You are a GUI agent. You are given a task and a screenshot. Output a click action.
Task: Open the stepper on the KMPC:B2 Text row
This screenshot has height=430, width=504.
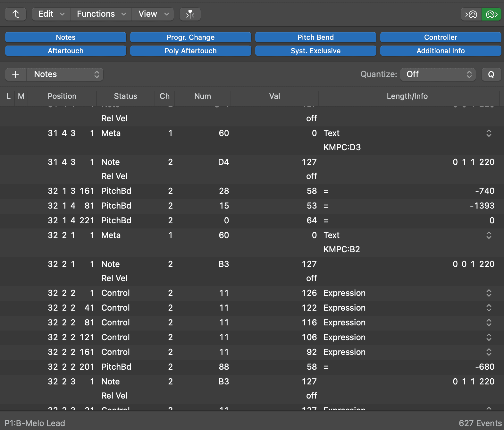(489, 235)
